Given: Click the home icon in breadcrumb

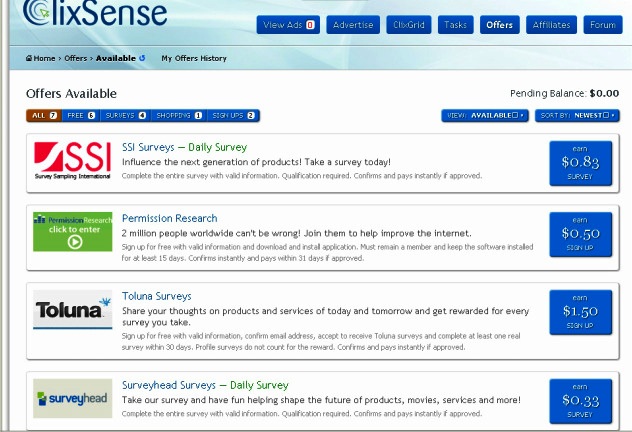Looking at the screenshot, I should click(x=29, y=59).
